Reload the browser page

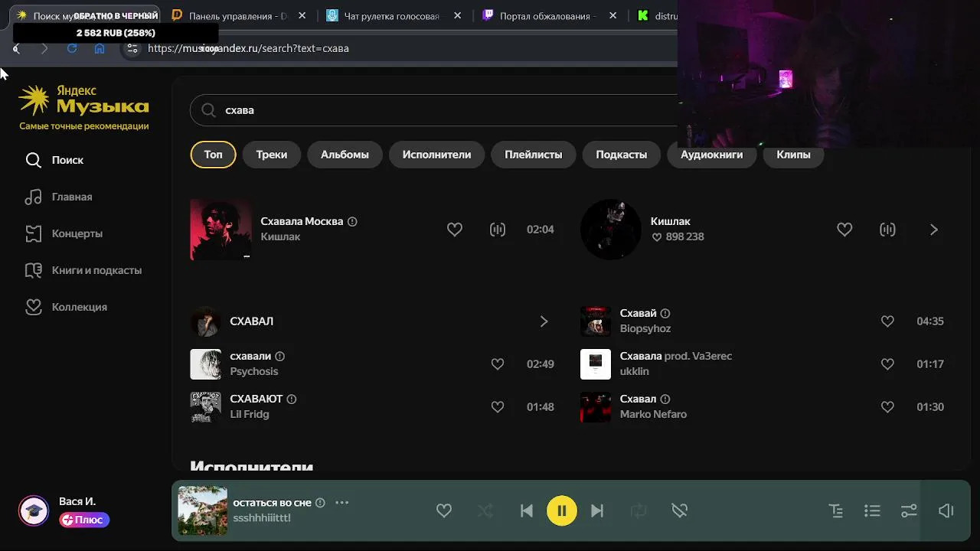[72, 48]
